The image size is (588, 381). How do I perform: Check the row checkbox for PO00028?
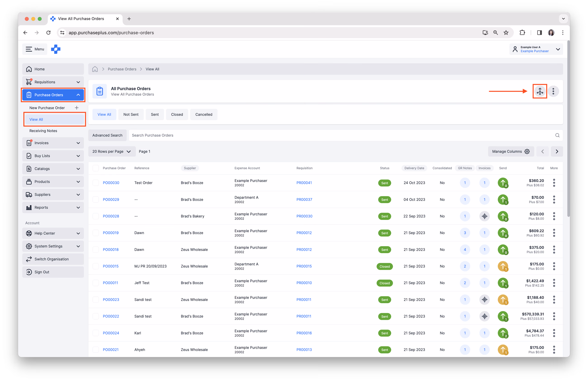pyautogui.click(x=96, y=216)
